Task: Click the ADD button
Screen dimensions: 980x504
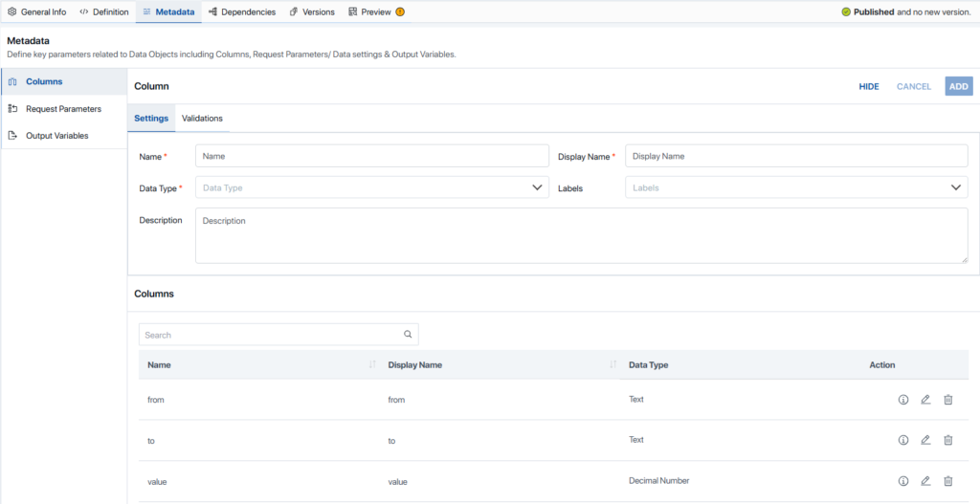Action: coord(959,87)
